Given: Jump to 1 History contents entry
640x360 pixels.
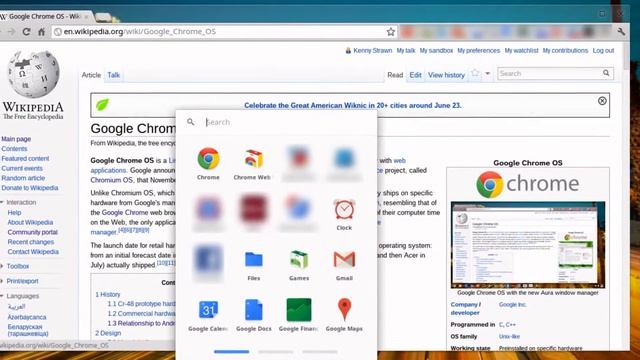Looking at the screenshot, I should coord(108,294).
